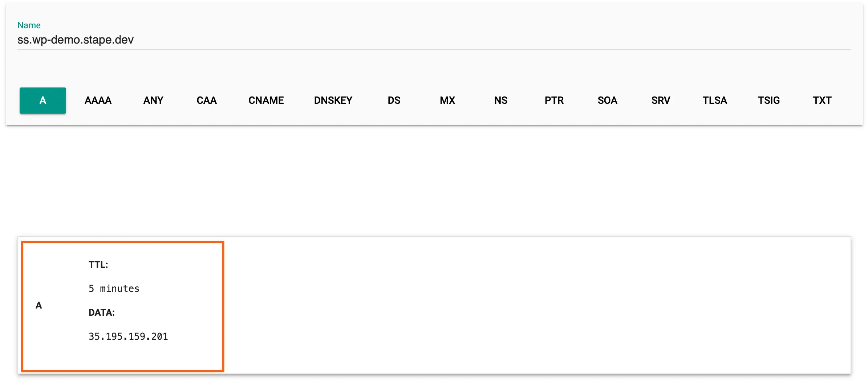The image size is (868, 384).
Task: Choose the SOA record type
Action: pyautogui.click(x=608, y=101)
